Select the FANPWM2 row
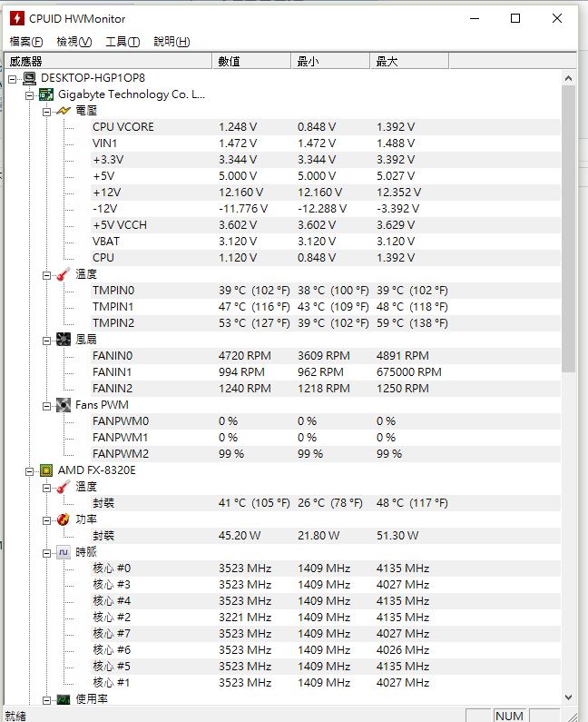 click(325, 454)
